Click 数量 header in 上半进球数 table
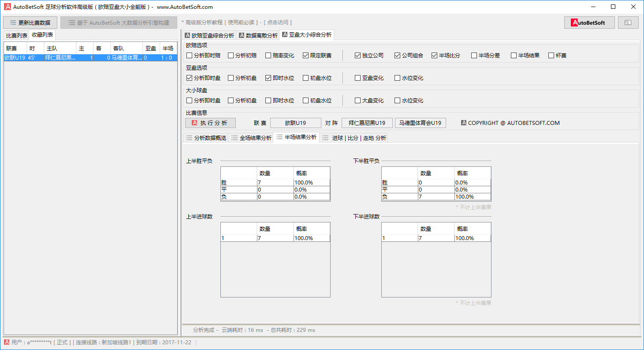Viewport: 644px width, 350px height. click(x=275, y=229)
